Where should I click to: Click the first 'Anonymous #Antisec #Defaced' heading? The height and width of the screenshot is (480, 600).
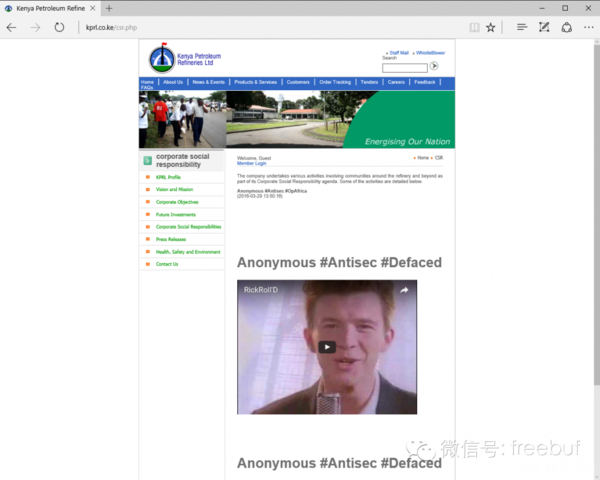[339, 263]
